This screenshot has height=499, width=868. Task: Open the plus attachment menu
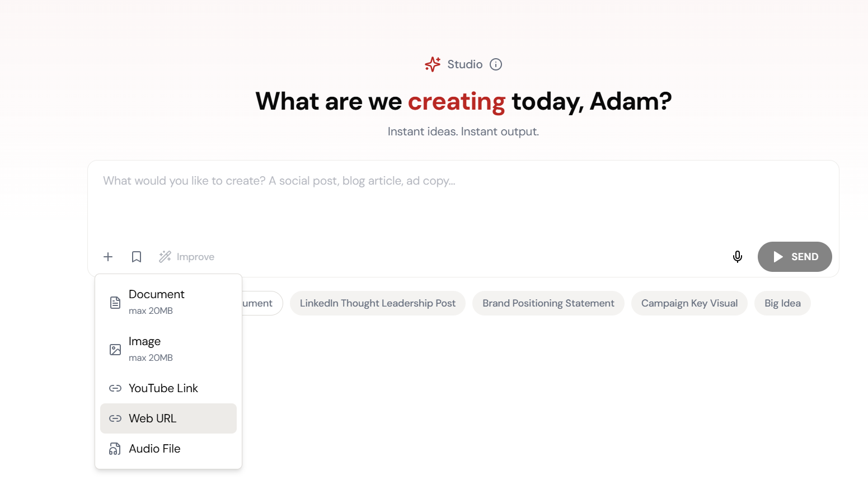pos(108,256)
